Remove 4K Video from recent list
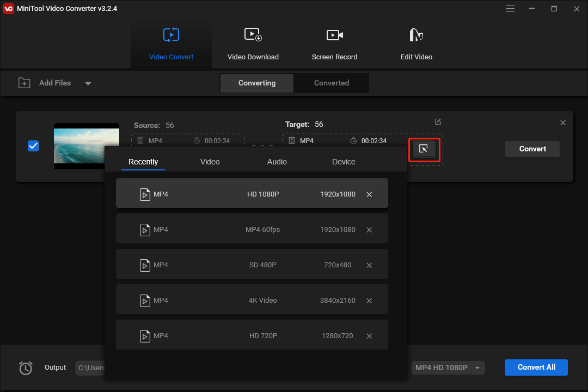Screen dimensions: 588x392 click(x=369, y=301)
